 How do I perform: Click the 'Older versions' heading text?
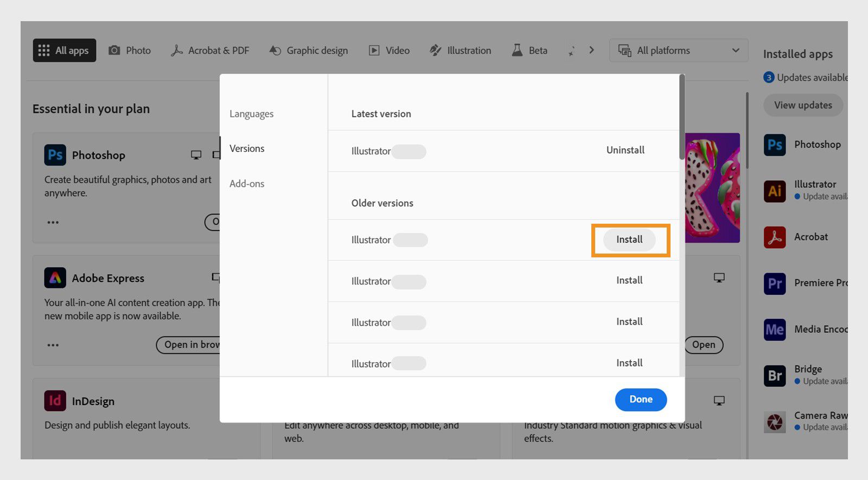(x=382, y=203)
